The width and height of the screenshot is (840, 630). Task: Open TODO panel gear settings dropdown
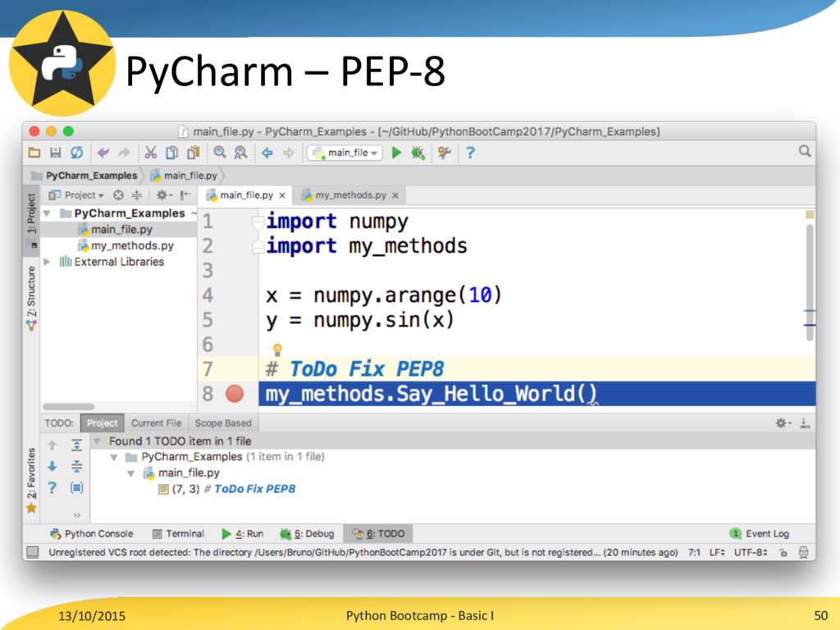click(783, 423)
